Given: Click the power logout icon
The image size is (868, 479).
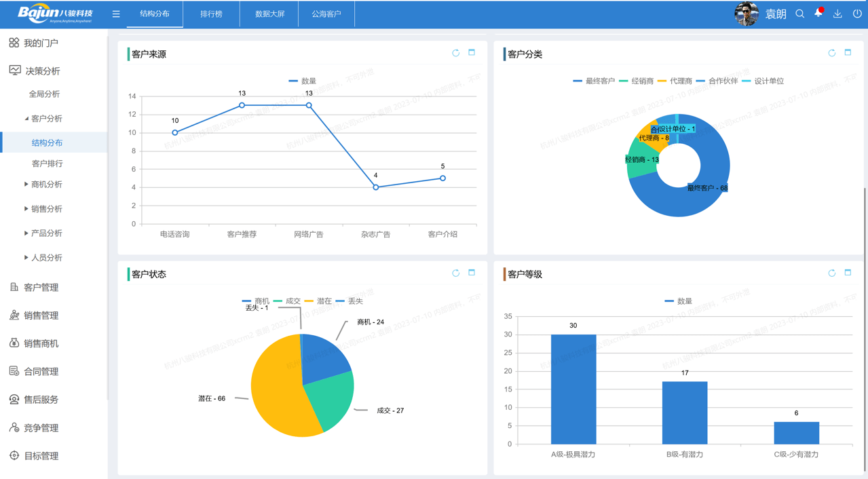Looking at the screenshot, I should click(x=857, y=14).
